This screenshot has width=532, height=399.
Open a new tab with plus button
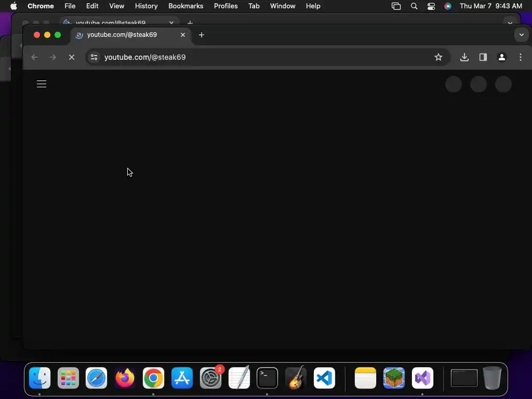pyautogui.click(x=202, y=35)
